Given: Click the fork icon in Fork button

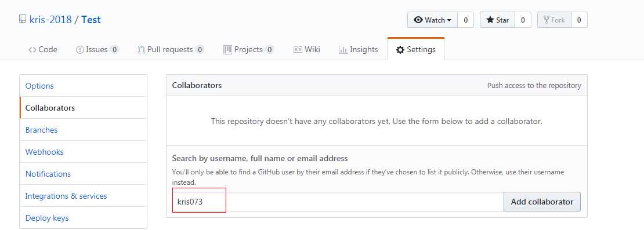Looking at the screenshot, I should [x=547, y=20].
